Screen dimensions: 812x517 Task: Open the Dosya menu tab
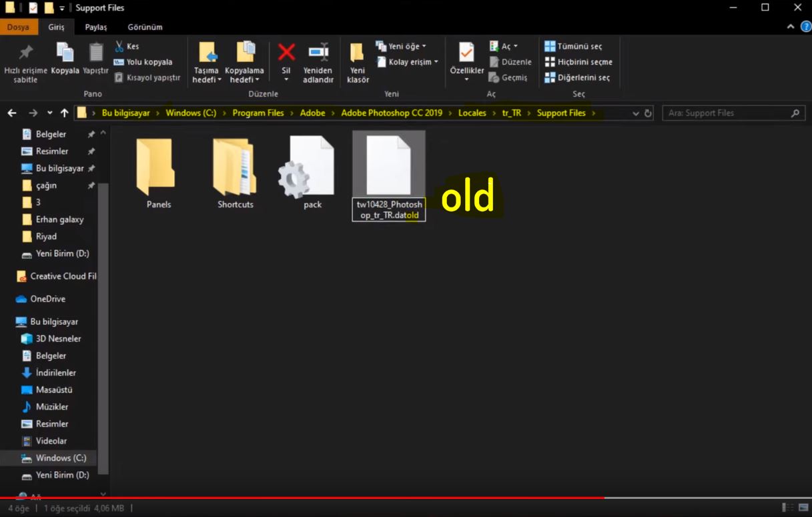coord(18,27)
